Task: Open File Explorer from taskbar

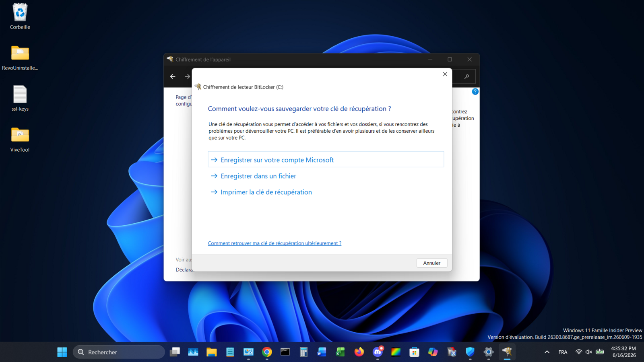Action: pyautogui.click(x=212, y=352)
